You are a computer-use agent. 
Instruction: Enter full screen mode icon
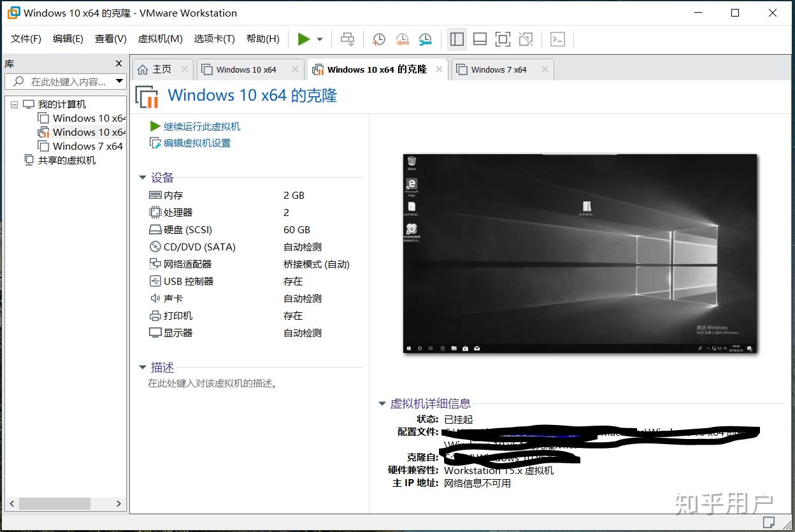[503, 40]
